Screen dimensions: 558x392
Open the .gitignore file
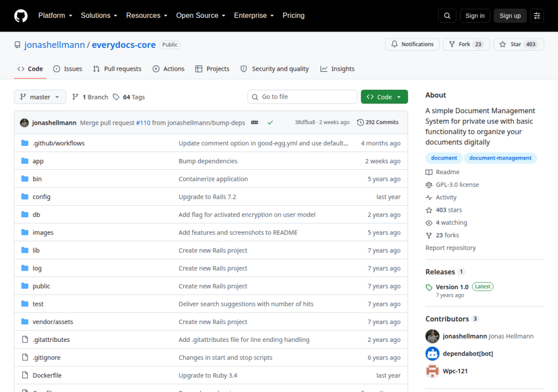47,358
